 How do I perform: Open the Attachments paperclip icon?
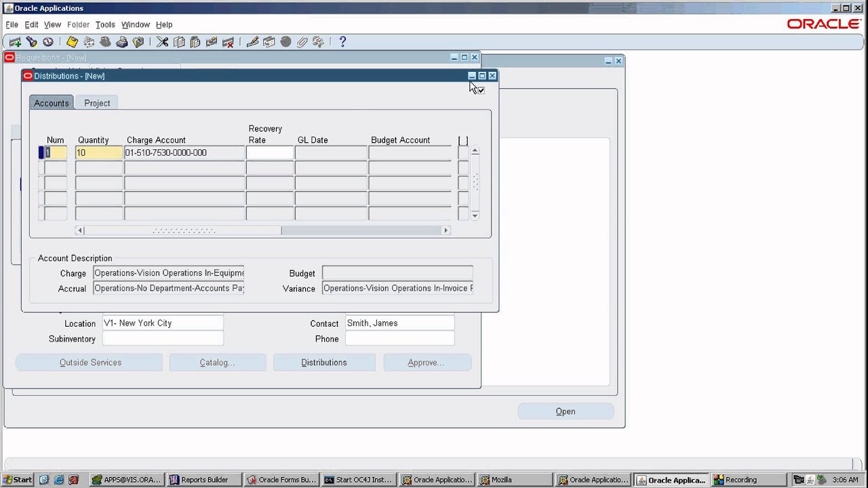click(x=302, y=41)
